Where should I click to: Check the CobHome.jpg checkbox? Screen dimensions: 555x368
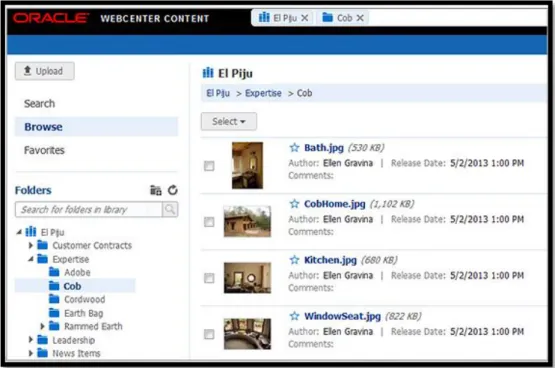click(209, 222)
